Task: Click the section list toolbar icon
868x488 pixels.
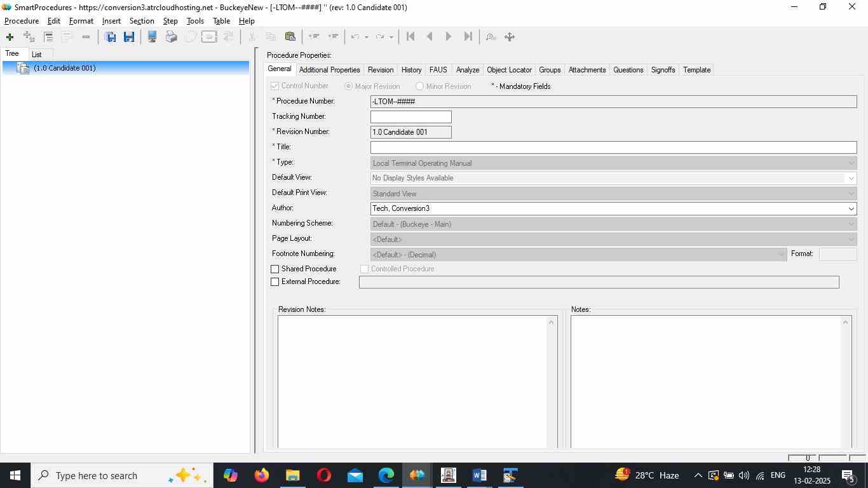Action: point(48,37)
